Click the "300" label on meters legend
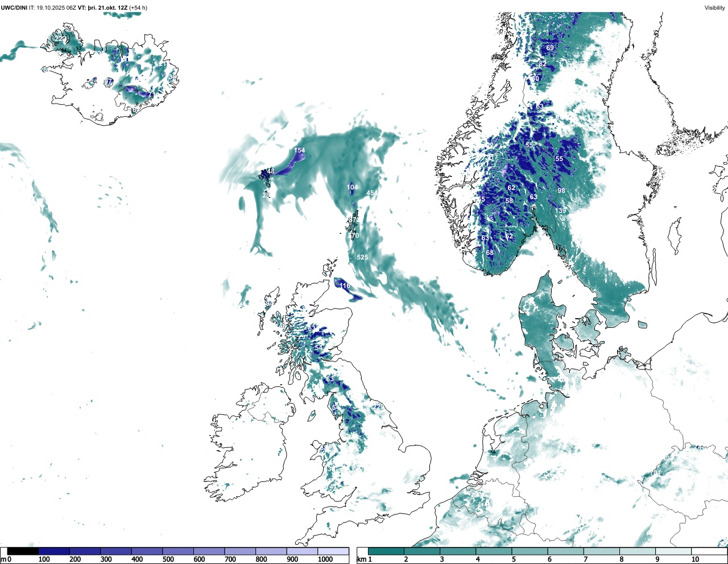Screen dimensions: 728x564 (106, 559)
